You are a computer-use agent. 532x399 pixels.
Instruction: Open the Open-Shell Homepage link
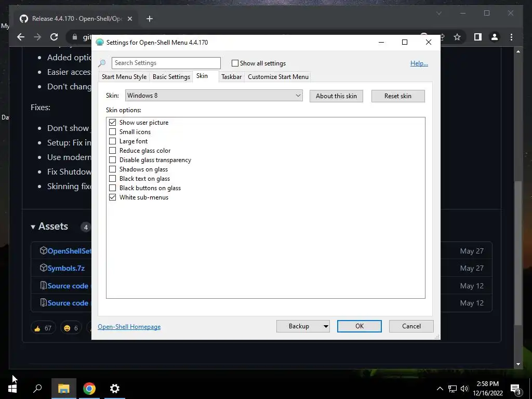pyautogui.click(x=129, y=327)
